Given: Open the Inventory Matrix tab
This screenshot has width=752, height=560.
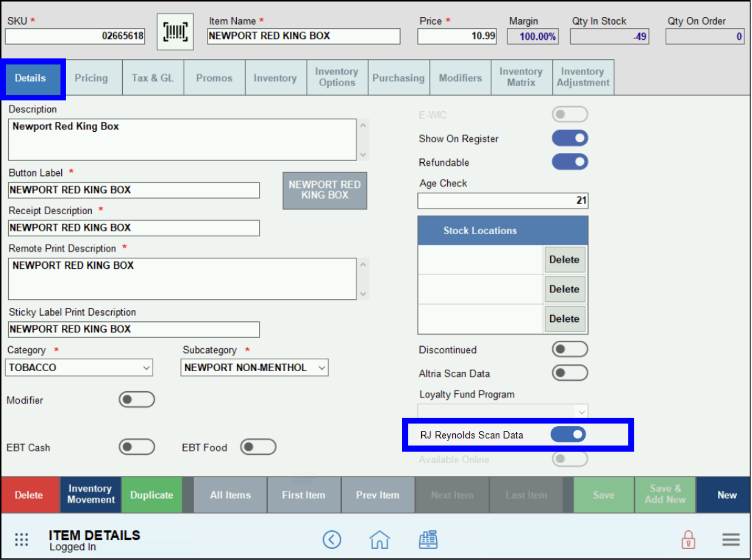Looking at the screenshot, I should 521,77.
